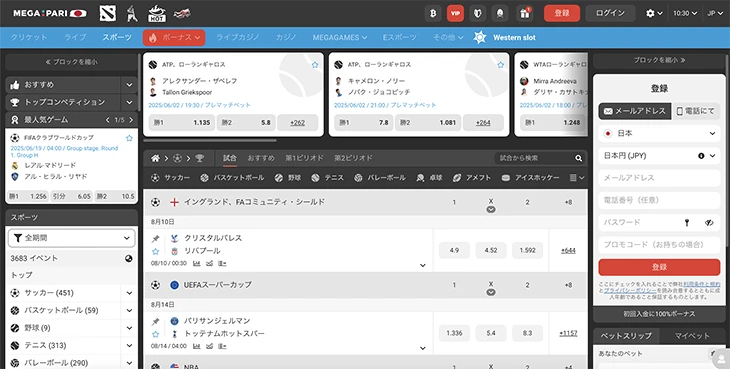Click the trophy breadcrumb icon
The height and width of the screenshot is (369, 730).
[199, 159]
